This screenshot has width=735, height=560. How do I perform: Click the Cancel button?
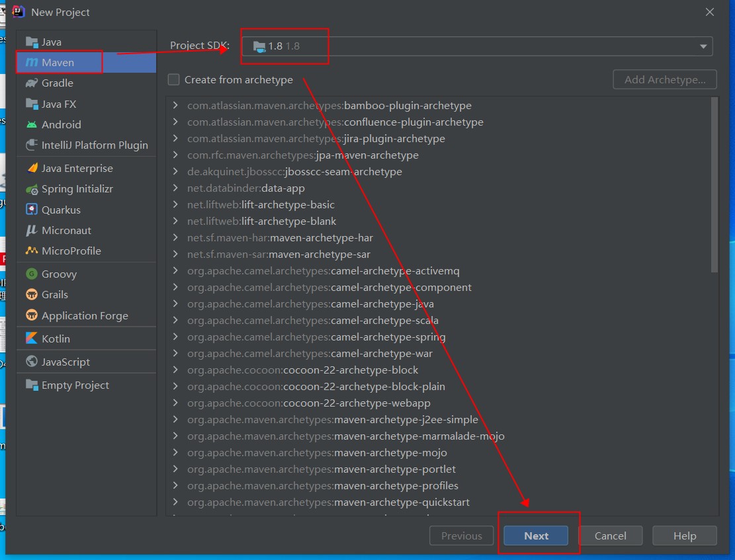(x=611, y=536)
